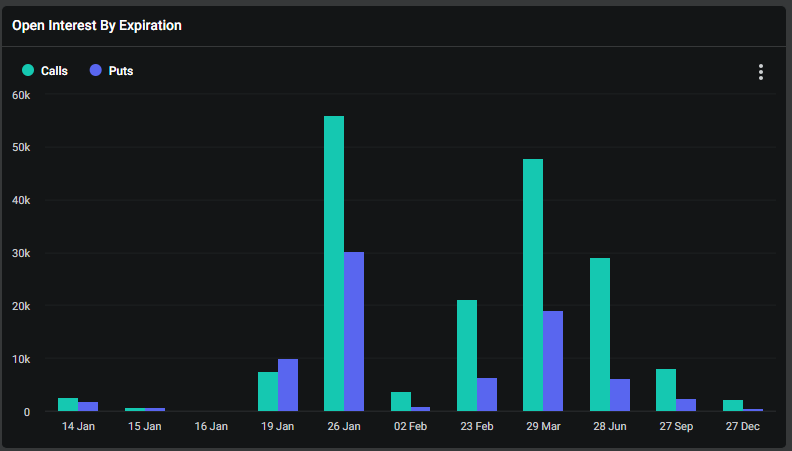Select the 23 Feb Calls bar
792x451 pixels.
[x=467, y=356]
